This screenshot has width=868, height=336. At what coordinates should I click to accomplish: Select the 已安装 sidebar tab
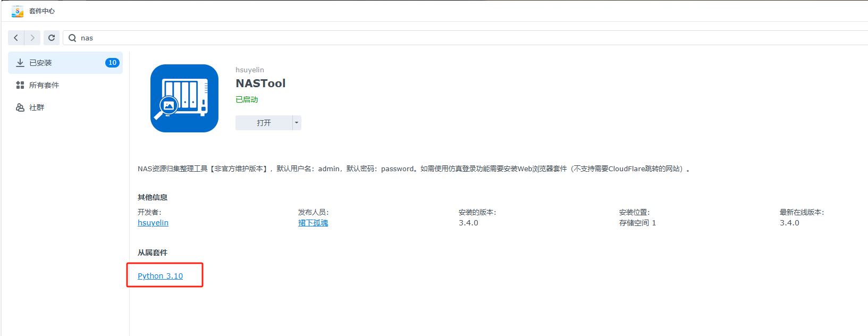pyautogui.click(x=65, y=63)
